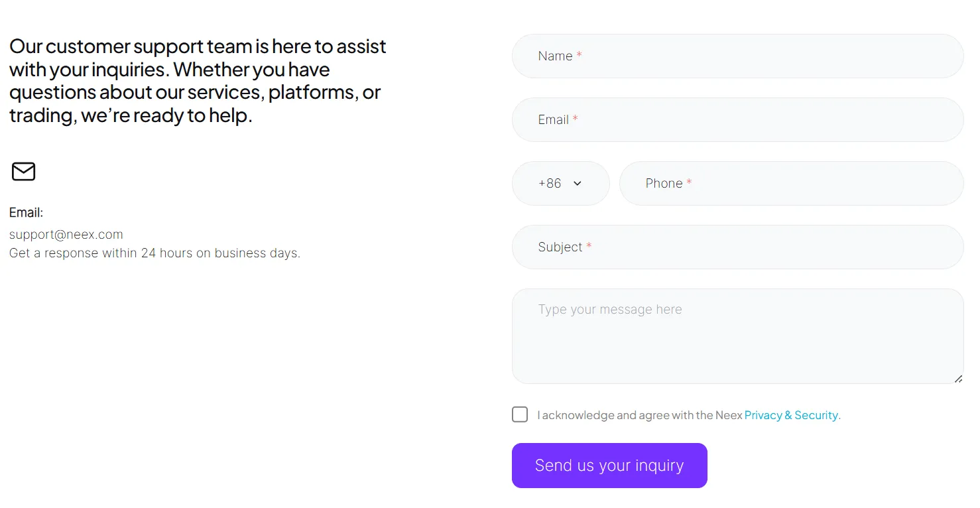Click into the Phone number field

pos(791,183)
